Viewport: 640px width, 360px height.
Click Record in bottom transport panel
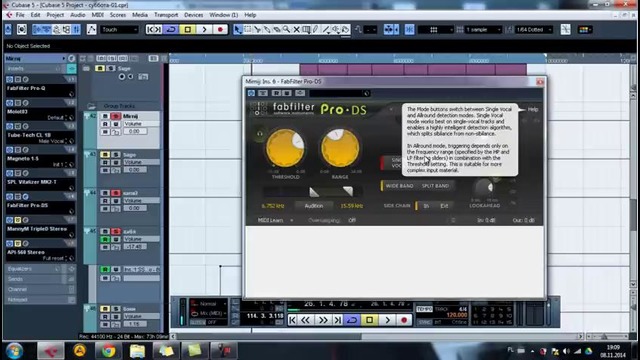404,320
